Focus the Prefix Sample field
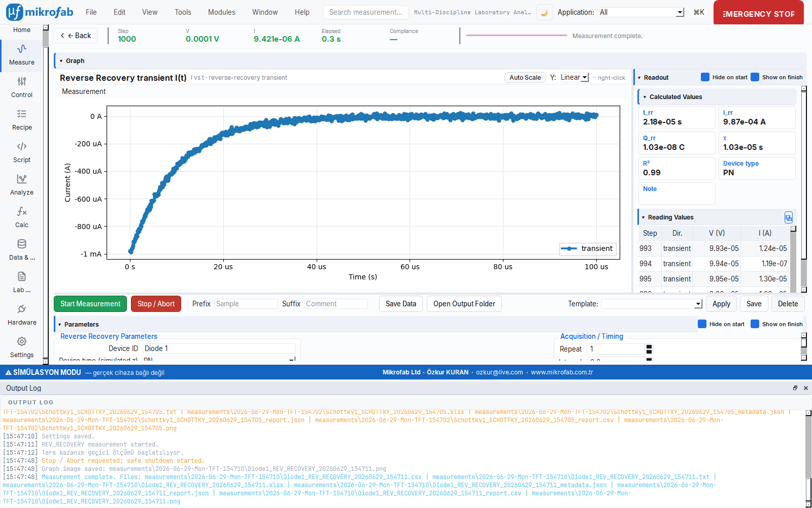This screenshot has width=812, height=508. pos(246,304)
